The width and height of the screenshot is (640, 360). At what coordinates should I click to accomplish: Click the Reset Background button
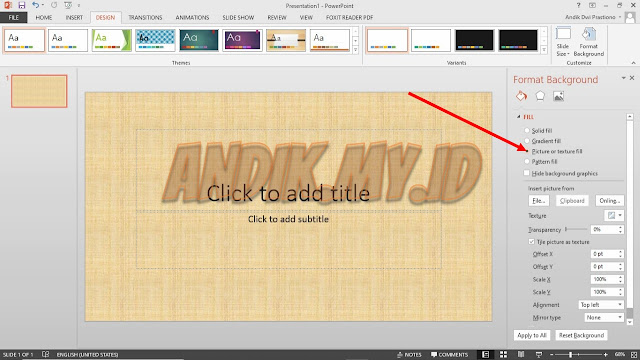(x=581, y=335)
